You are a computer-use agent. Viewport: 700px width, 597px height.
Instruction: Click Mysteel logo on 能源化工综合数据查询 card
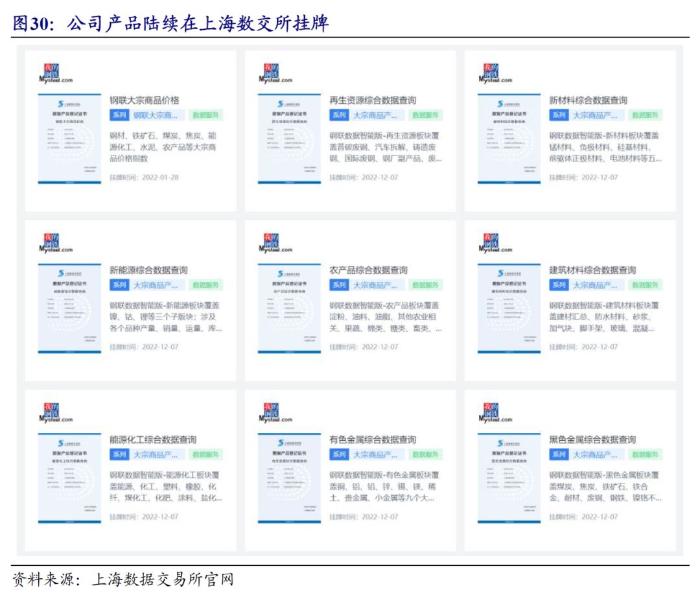click(56, 413)
